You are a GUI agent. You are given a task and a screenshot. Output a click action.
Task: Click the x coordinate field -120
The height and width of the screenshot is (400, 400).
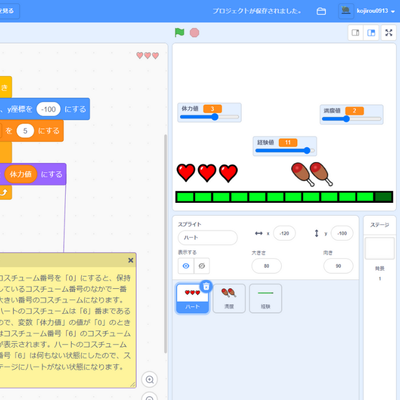pyautogui.click(x=284, y=233)
